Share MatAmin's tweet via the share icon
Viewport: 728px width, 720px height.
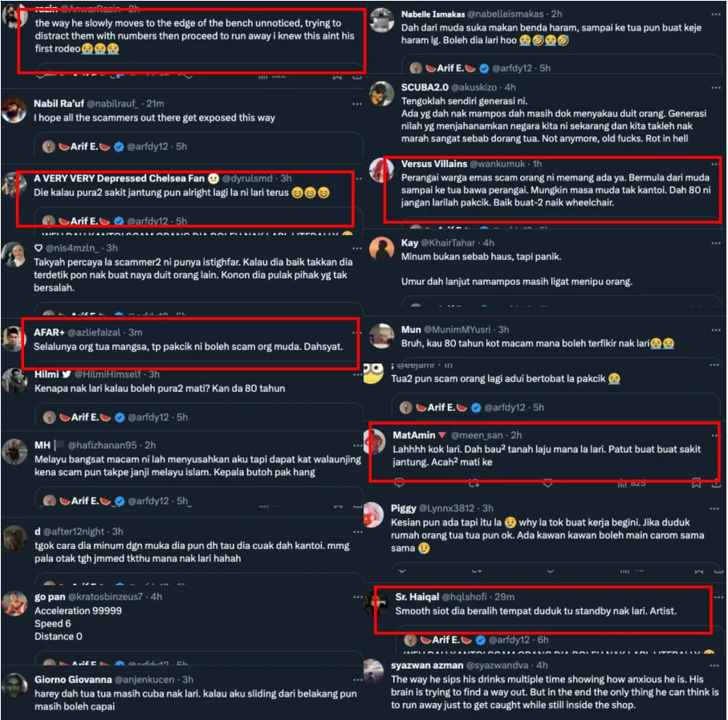[x=717, y=483]
